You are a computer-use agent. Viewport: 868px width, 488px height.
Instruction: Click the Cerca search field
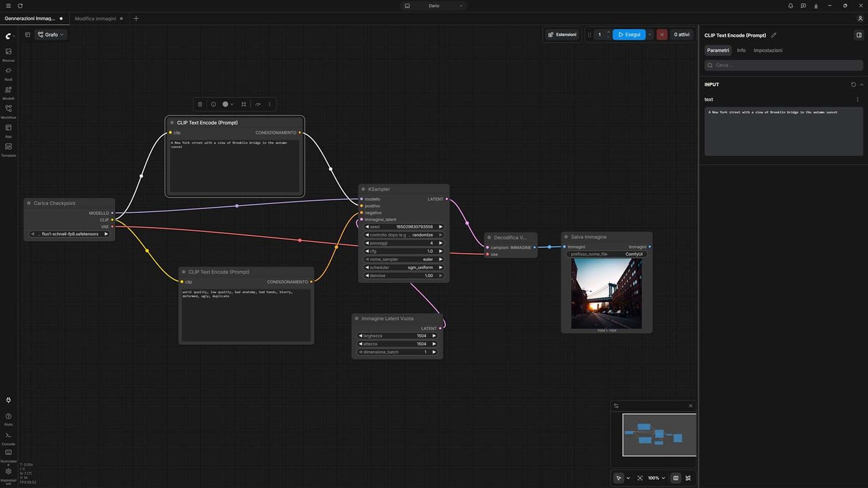pyautogui.click(x=784, y=65)
